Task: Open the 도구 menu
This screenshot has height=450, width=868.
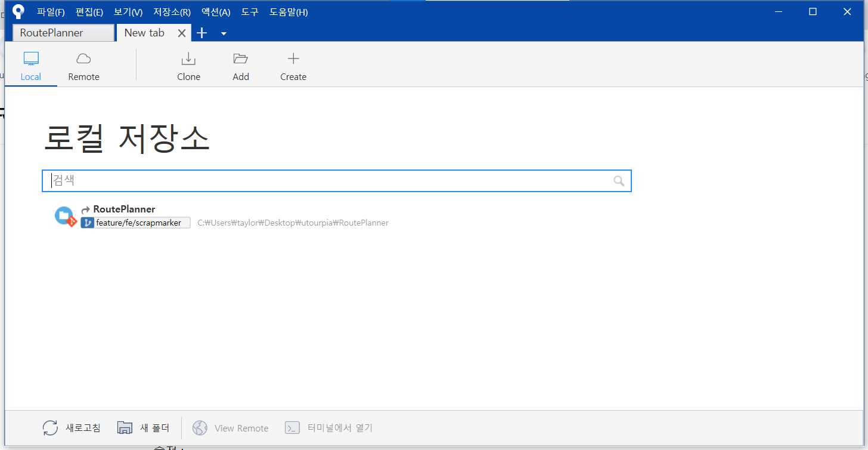Action: click(x=250, y=12)
